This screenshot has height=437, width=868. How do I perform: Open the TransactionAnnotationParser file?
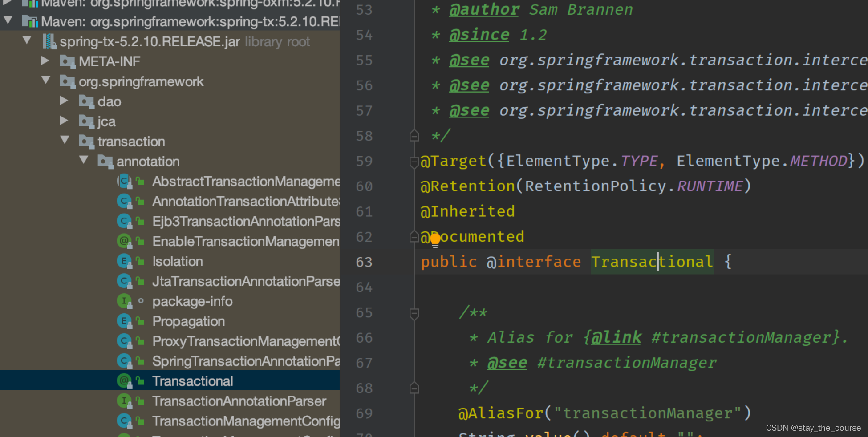pyautogui.click(x=239, y=401)
